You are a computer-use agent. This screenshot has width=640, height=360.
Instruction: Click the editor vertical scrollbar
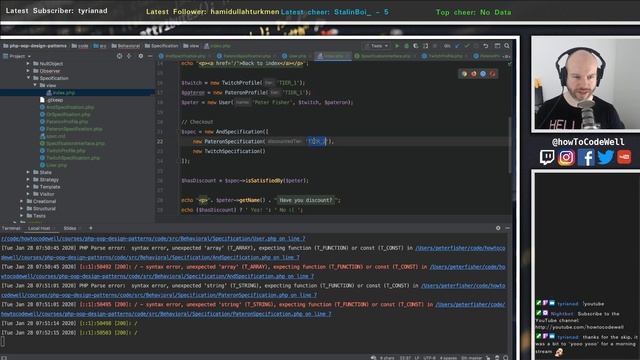510,145
